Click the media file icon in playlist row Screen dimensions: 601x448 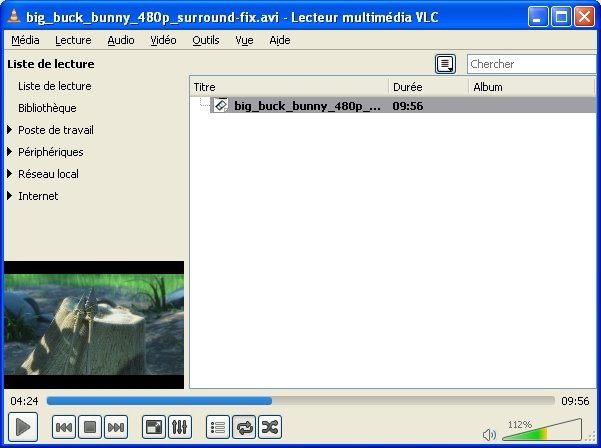pyautogui.click(x=221, y=105)
